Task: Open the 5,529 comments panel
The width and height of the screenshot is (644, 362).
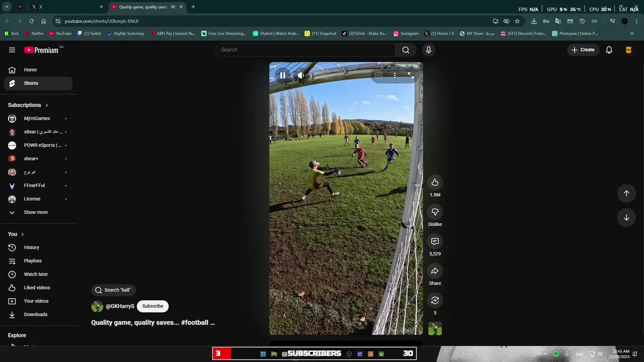Action: (x=435, y=241)
